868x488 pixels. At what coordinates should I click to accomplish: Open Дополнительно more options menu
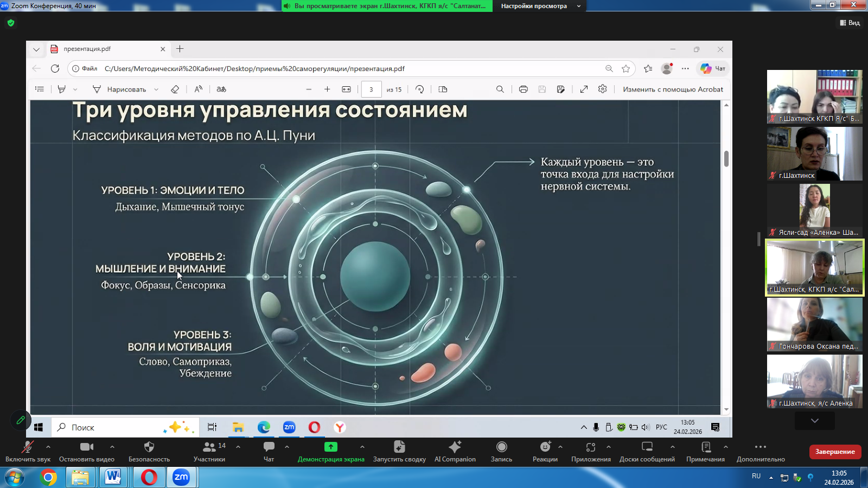(760, 451)
